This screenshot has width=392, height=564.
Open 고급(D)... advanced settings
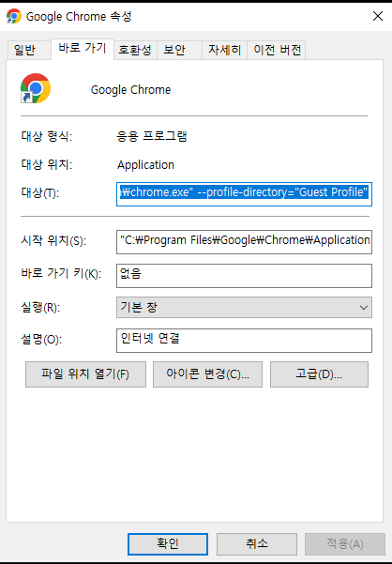[319, 374]
